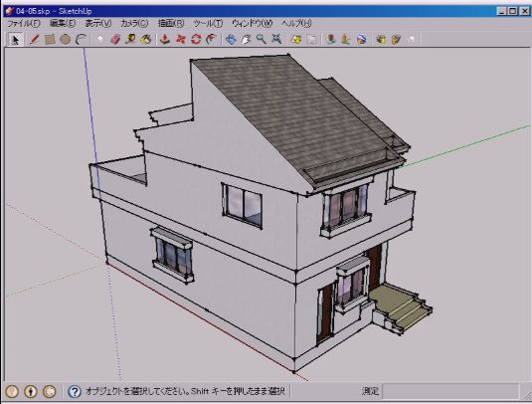Activate the Arc tool

(81, 40)
